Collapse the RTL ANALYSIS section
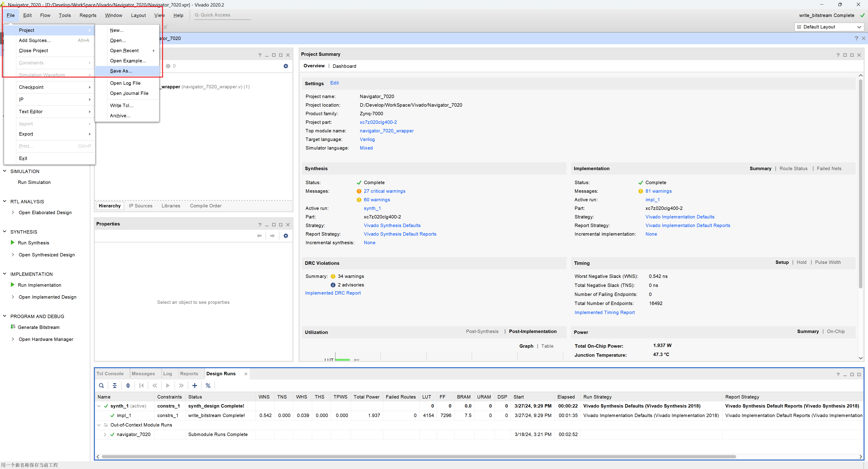Image resolution: width=868 pixels, height=469 pixels. [x=5, y=201]
